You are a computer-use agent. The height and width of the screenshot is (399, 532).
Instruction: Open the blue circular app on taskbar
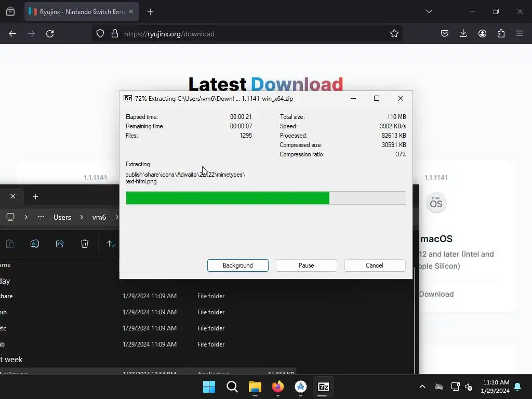coord(301,387)
